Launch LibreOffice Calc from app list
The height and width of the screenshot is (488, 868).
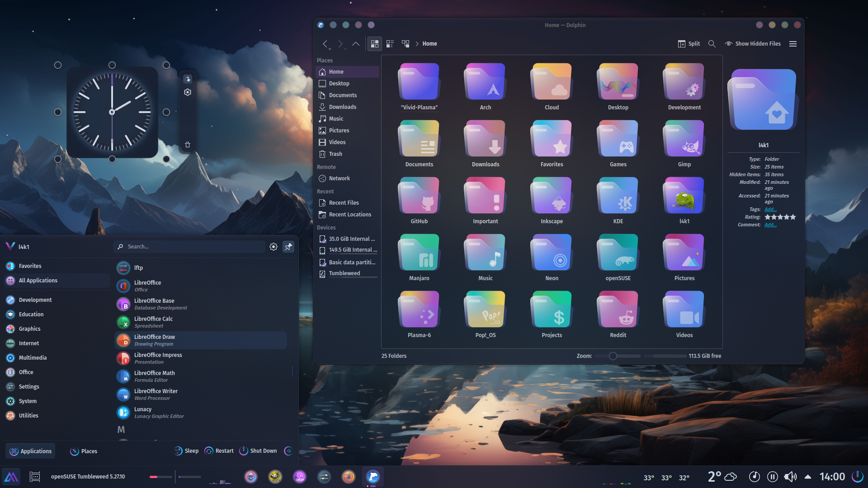(201, 322)
